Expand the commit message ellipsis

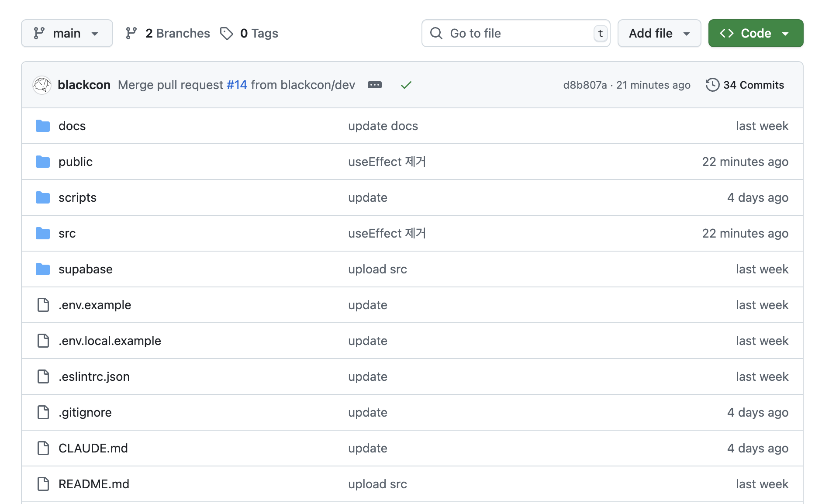pos(374,85)
